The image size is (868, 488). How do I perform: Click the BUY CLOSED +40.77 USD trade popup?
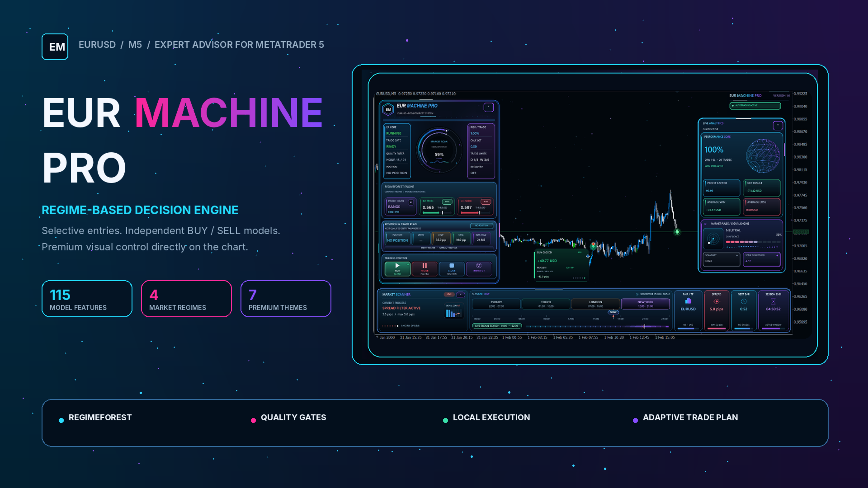pyautogui.click(x=561, y=264)
